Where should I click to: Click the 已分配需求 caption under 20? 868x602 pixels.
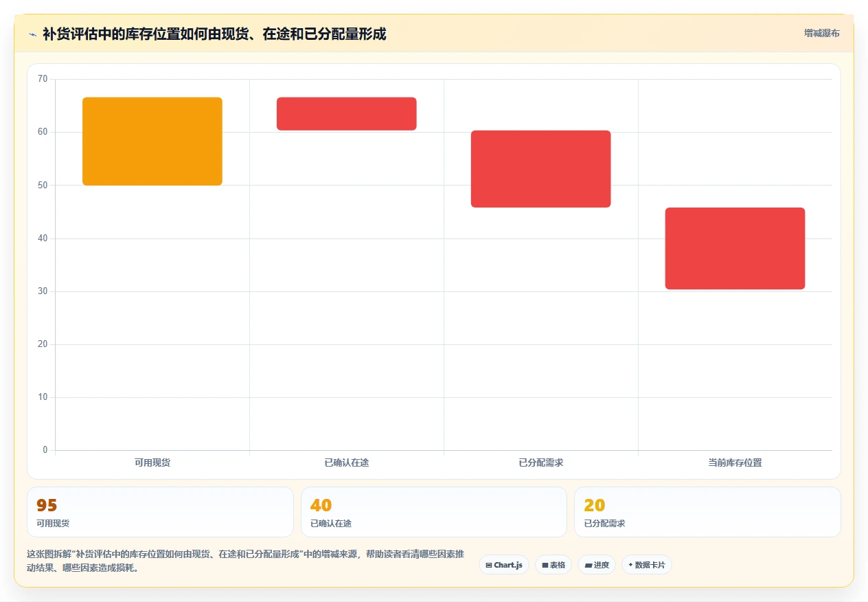coord(605,524)
